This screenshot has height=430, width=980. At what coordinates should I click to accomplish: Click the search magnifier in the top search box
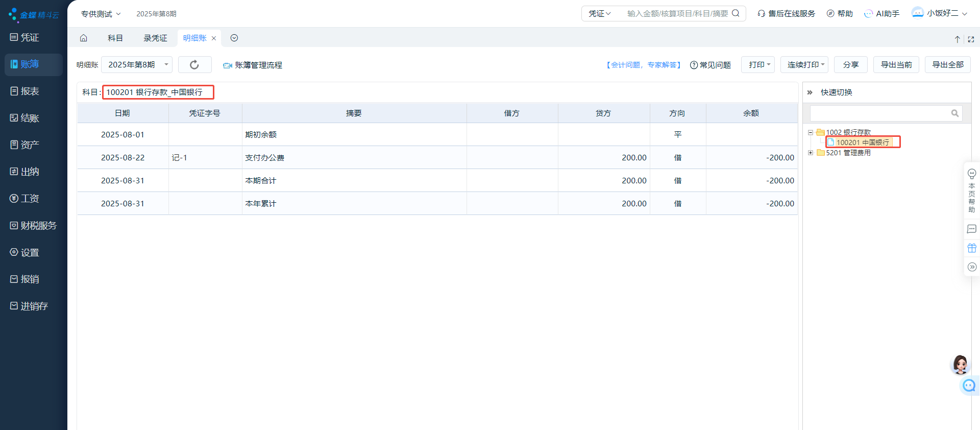pyautogui.click(x=736, y=13)
